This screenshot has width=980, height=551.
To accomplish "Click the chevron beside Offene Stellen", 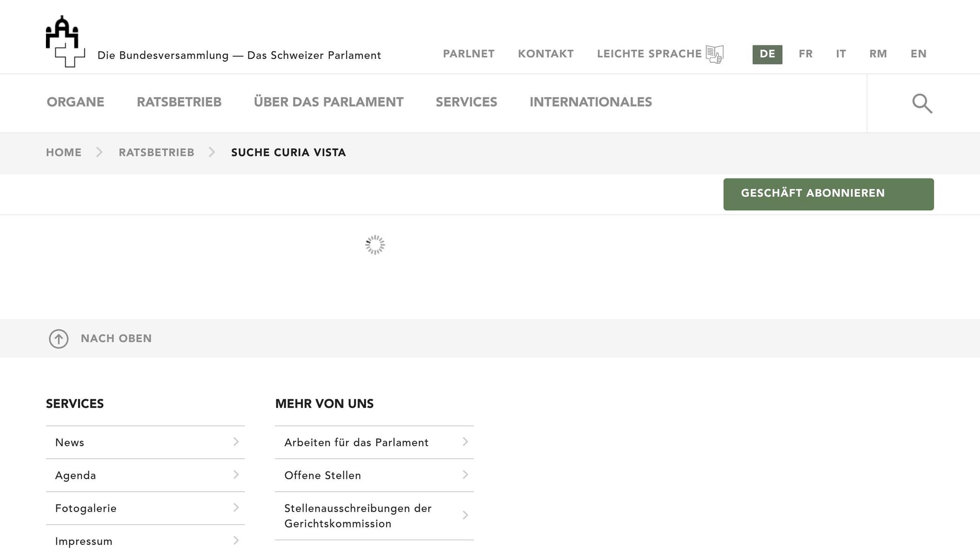I will [465, 475].
